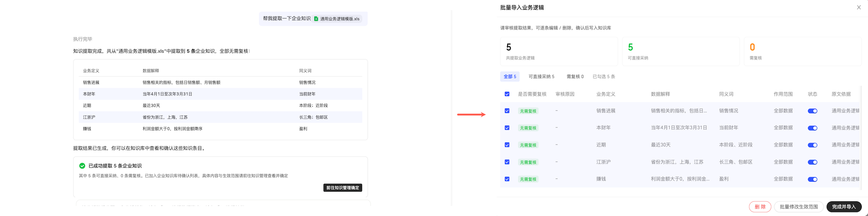868x216 pixels.
Task: Click 最近30天 cell in chat result table
Action: point(151,105)
